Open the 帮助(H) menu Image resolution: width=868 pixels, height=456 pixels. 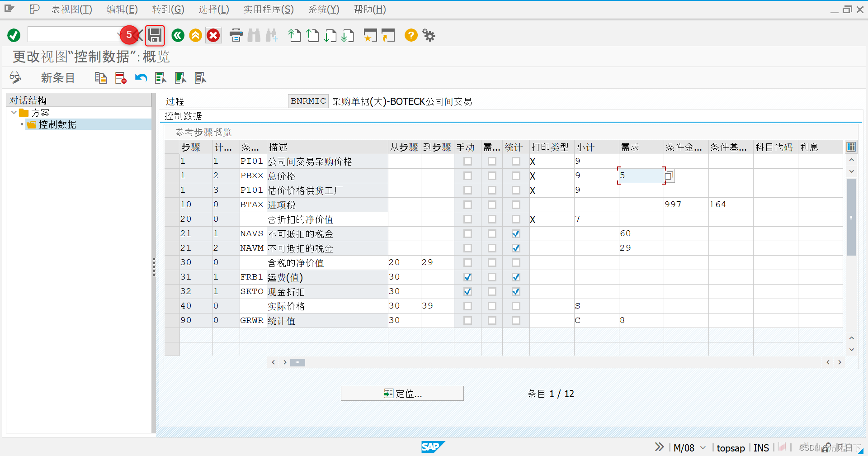tap(370, 9)
